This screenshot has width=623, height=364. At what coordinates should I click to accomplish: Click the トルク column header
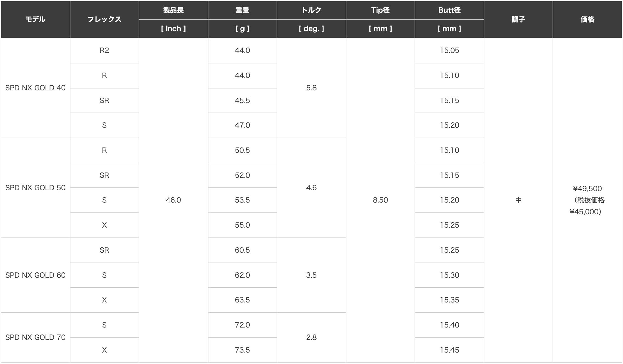[x=311, y=10]
